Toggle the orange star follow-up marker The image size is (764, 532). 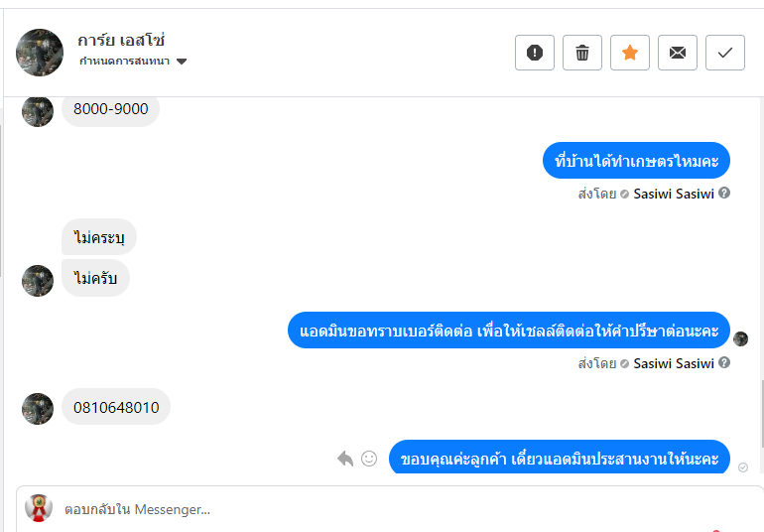(630, 53)
